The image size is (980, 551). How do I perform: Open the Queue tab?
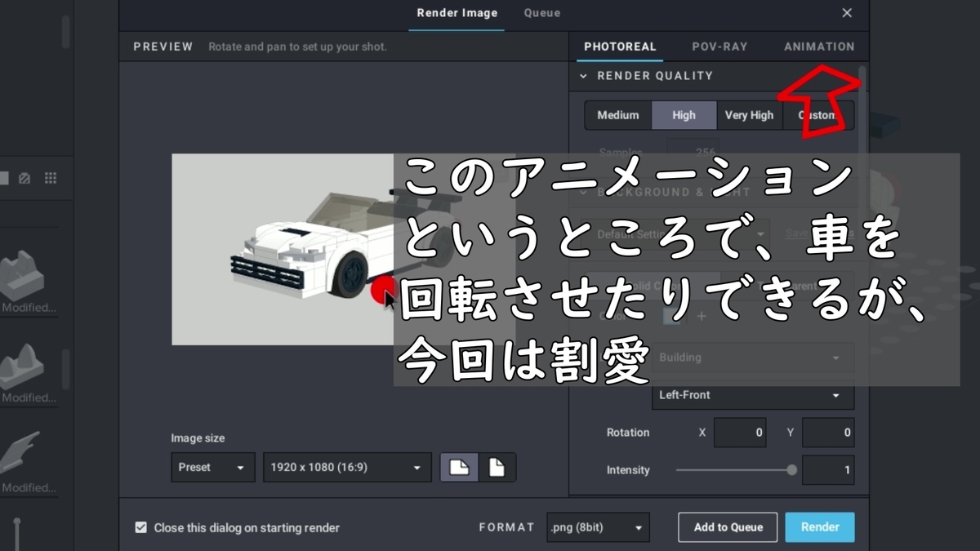542,13
